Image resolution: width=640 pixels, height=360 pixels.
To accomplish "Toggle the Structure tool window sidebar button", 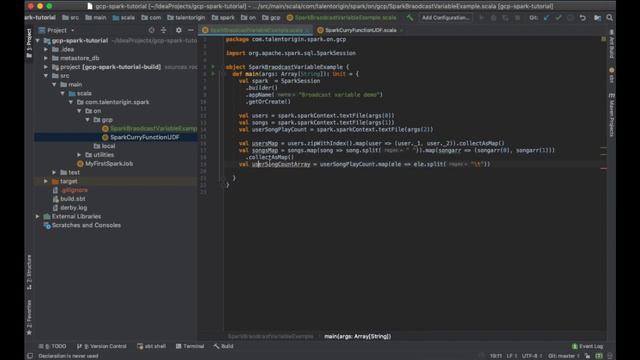I will pos(29,272).
